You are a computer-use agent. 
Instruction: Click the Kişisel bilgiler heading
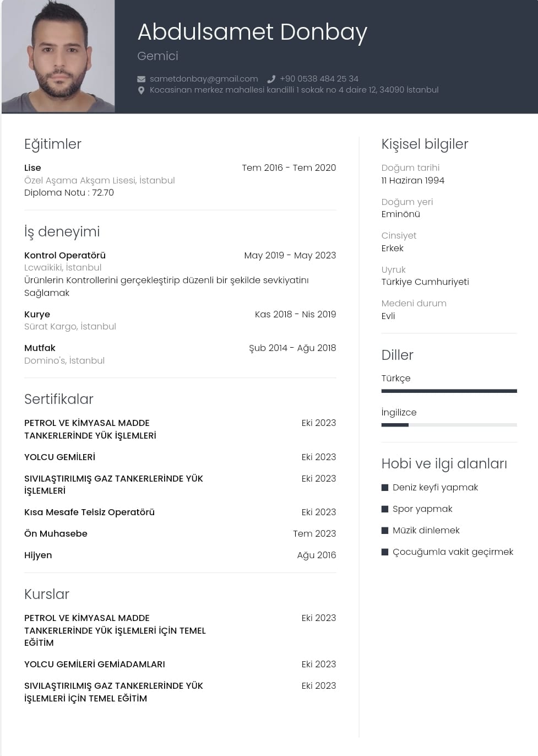click(425, 144)
